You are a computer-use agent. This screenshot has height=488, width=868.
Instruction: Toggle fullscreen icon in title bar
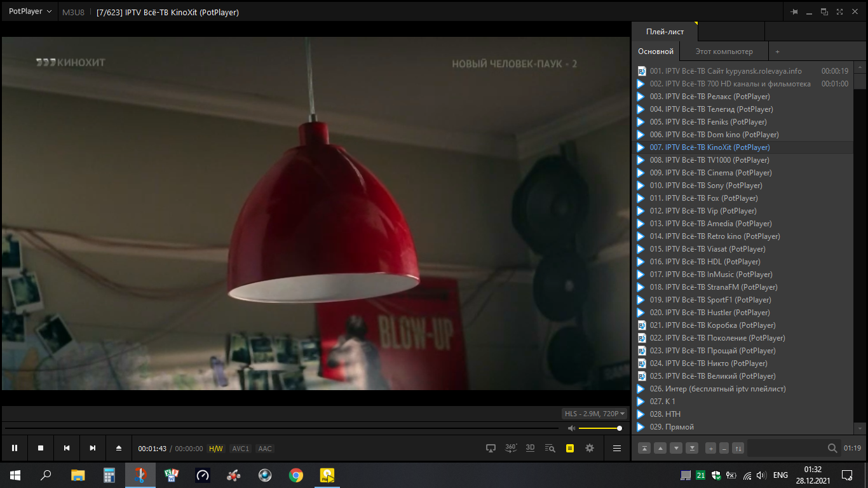pos(840,11)
